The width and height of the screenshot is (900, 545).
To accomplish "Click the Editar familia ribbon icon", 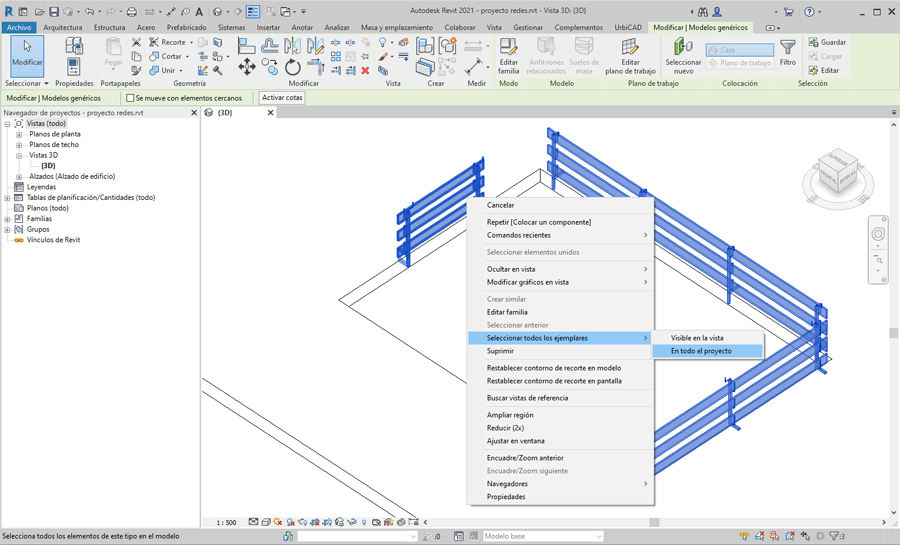I will (508, 55).
